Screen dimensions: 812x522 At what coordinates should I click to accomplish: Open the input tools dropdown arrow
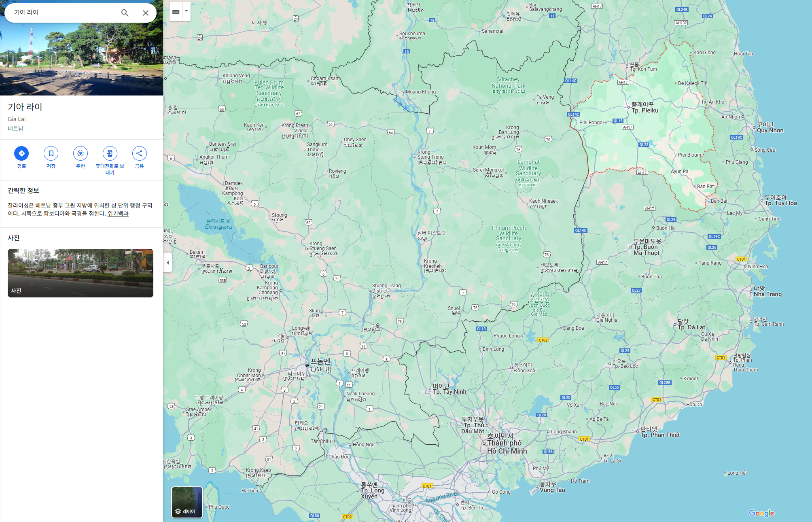click(x=187, y=11)
